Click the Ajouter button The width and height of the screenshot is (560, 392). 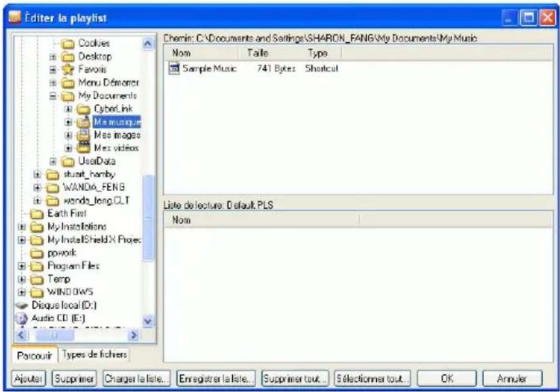pos(29,379)
